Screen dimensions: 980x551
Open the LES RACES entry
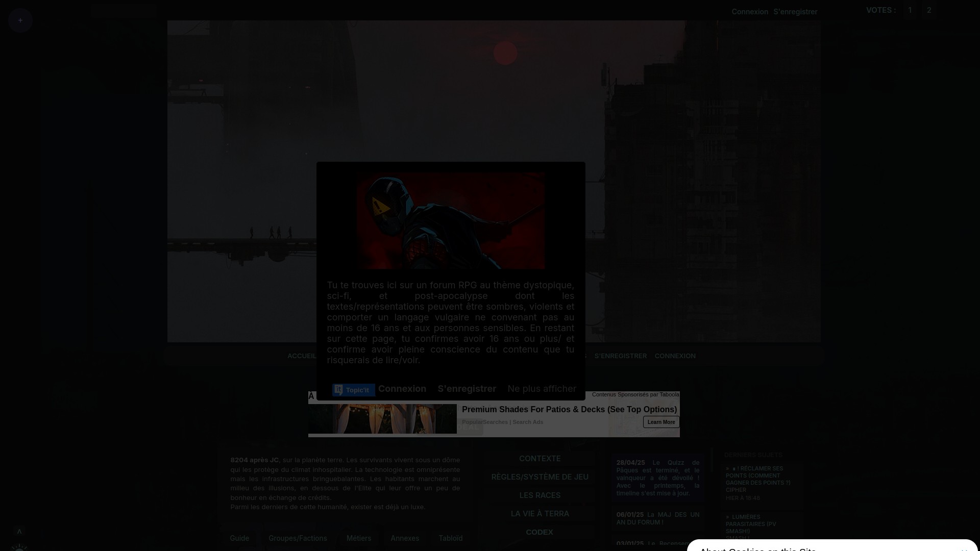[540, 495]
